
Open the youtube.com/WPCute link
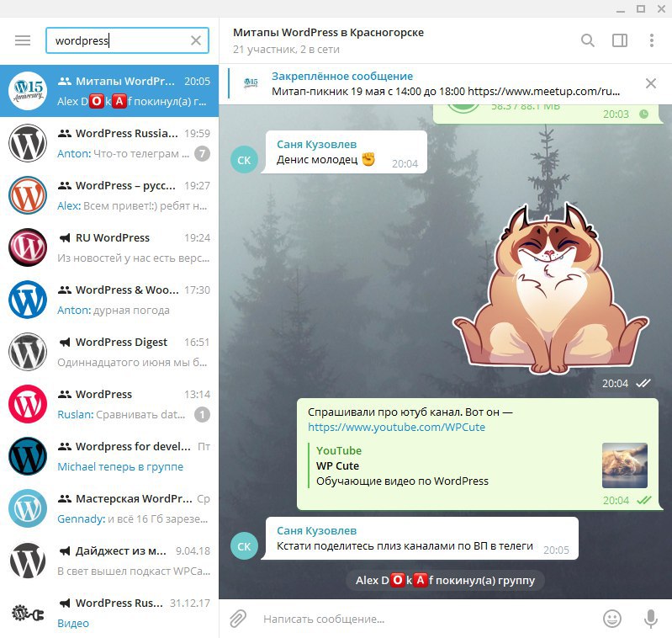[396, 427]
